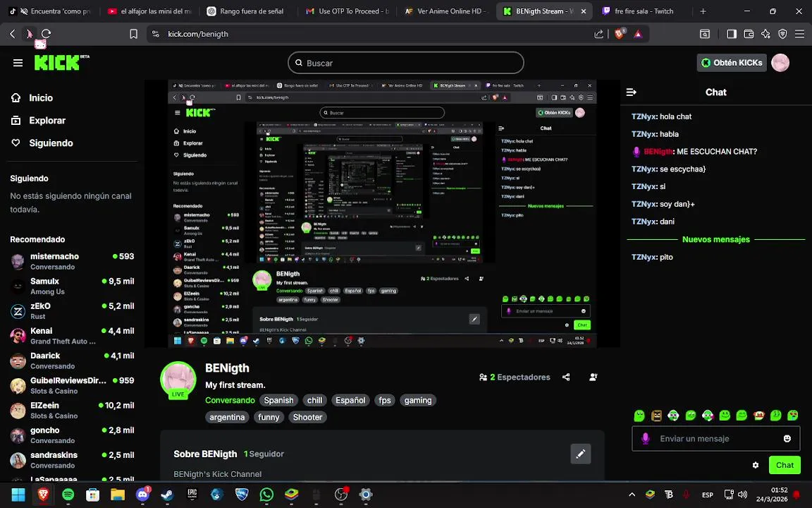Open chat settings gear
812x508 pixels.
tap(756, 466)
